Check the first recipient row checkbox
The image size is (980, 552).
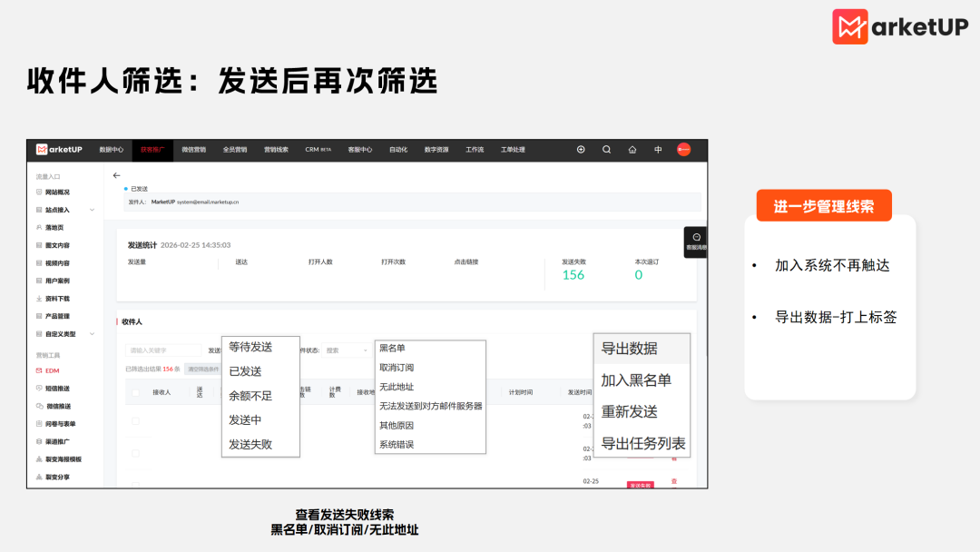point(134,422)
